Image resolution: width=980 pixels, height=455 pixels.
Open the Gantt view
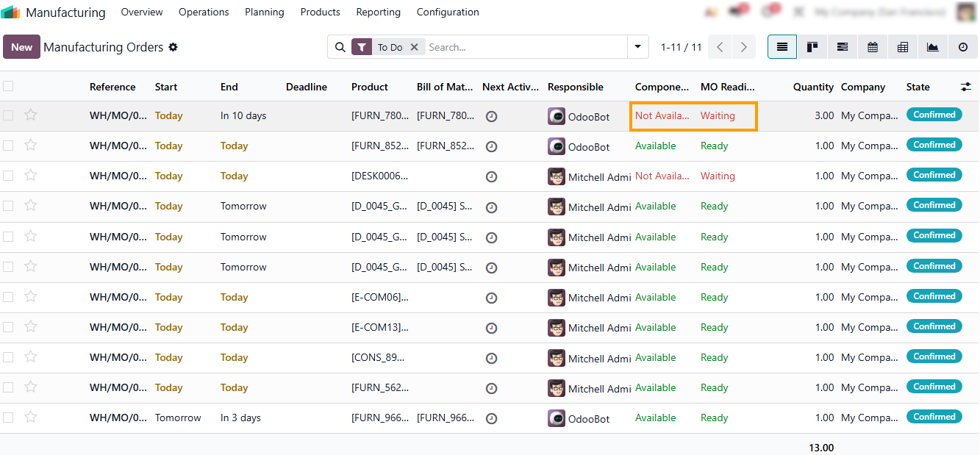843,47
